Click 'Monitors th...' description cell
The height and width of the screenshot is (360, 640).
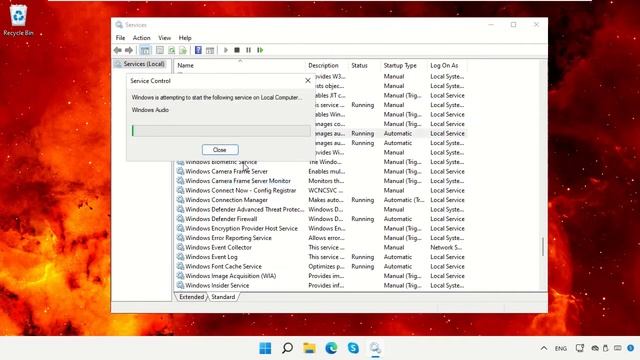pos(327,181)
